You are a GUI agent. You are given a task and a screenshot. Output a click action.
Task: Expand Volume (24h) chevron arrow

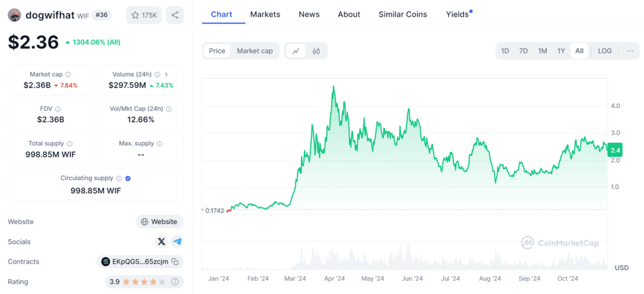point(166,75)
